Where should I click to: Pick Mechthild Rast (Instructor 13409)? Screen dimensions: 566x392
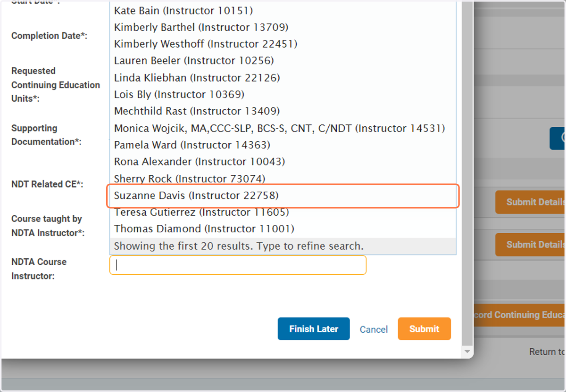tap(283, 111)
